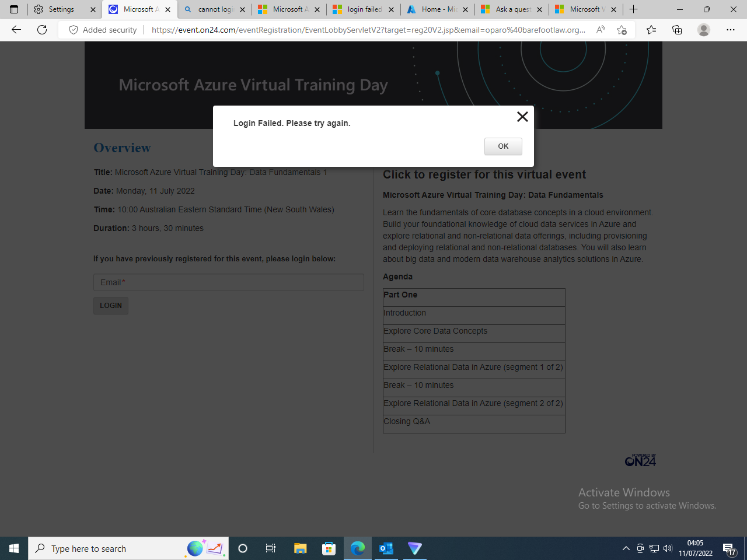Open the Favorites list icon
Image resolution: width=747 pixels, height=560 pixels.
tap(651, 30)
